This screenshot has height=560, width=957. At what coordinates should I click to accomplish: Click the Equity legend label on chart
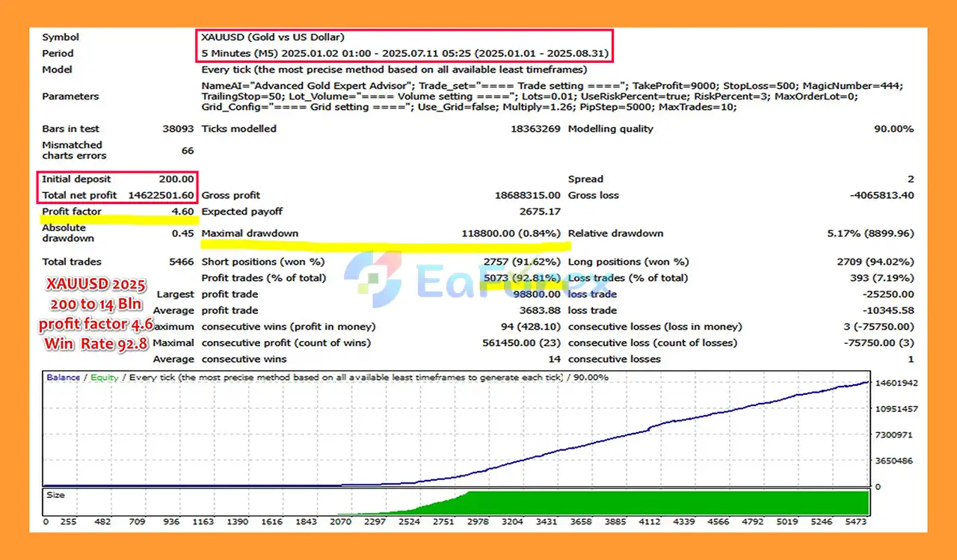pyautogui.click(x=105, y=378)
